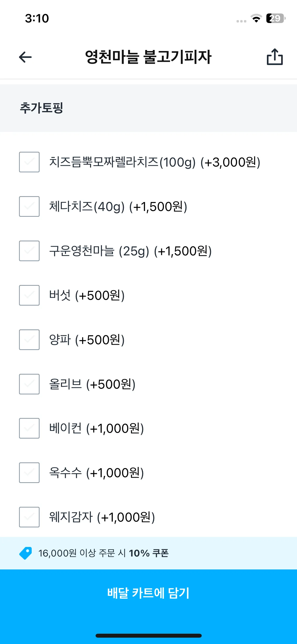Check the 베이컨 topping box

coord(29,428)
